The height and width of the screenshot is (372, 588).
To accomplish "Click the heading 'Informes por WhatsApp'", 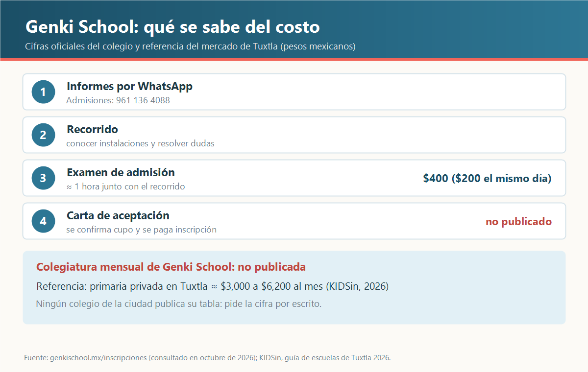I will [129, 87].
